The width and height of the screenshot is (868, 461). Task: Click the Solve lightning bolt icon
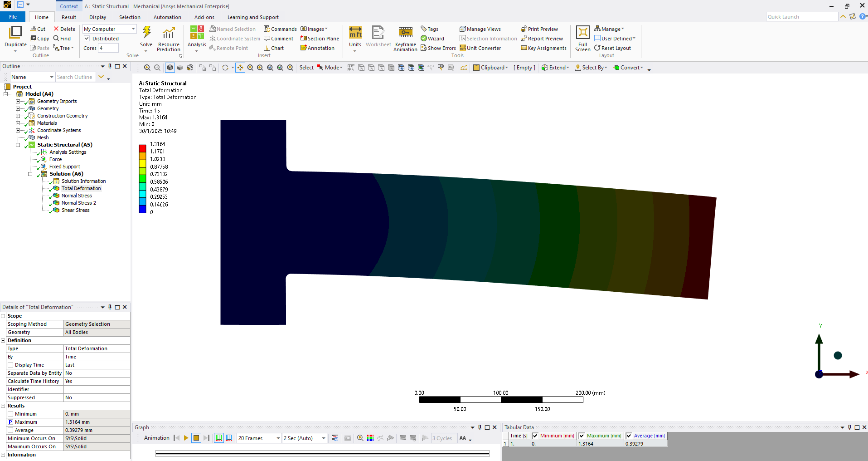click(x=146, y=33)
